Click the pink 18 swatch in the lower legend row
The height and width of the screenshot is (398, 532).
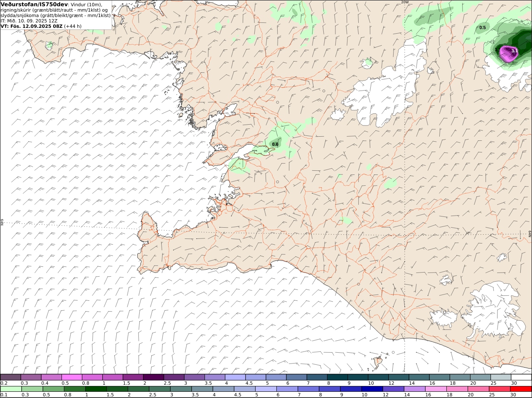[456, 389]
